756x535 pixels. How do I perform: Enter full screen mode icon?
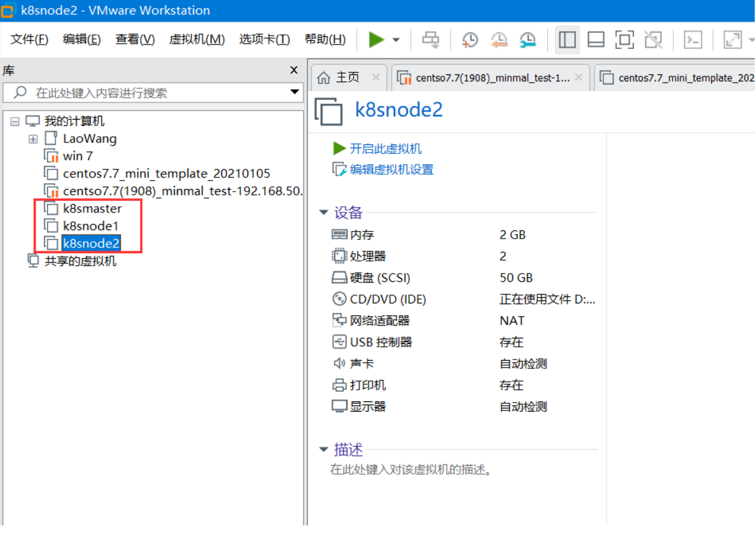point(624,40)
